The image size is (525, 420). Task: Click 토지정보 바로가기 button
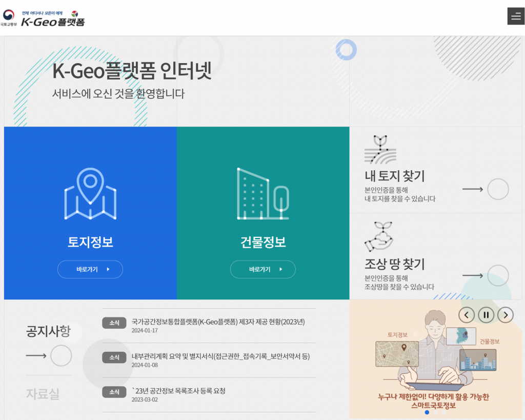[x=90, y=269]
